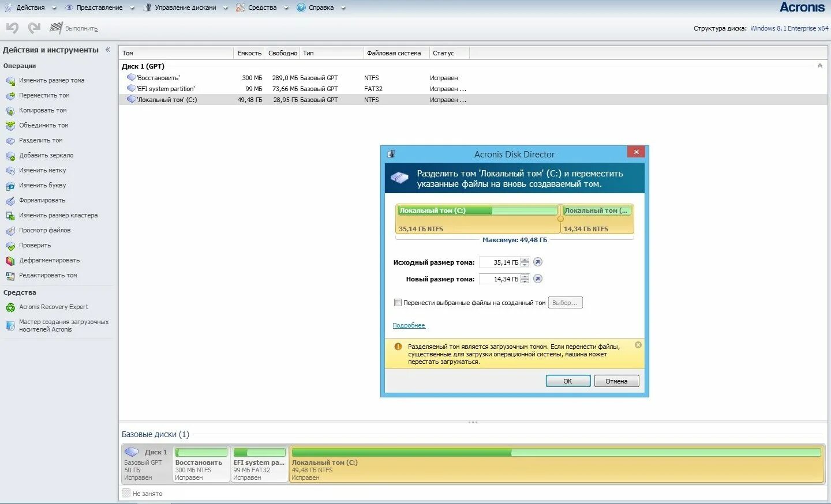The width and height of the screenshot is (831, 504).
Task: Click the Добавить зеркало icon
Action: click(x=10, y=156)
